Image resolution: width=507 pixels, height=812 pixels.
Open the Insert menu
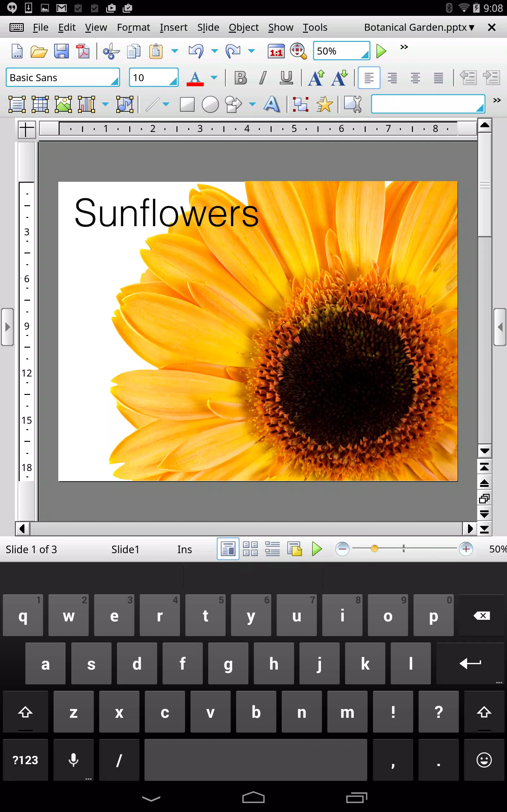pyautogui.click(x=173, y=28)
